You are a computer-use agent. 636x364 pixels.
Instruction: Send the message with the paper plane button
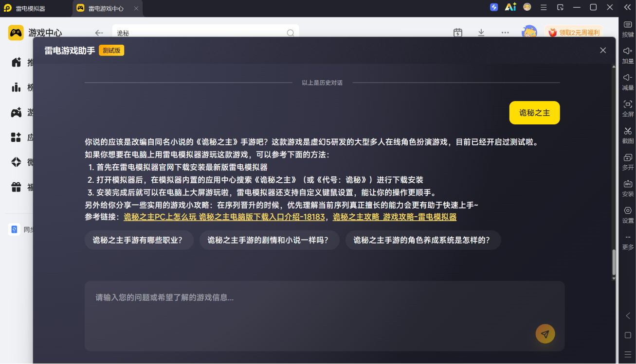(545, 334)
